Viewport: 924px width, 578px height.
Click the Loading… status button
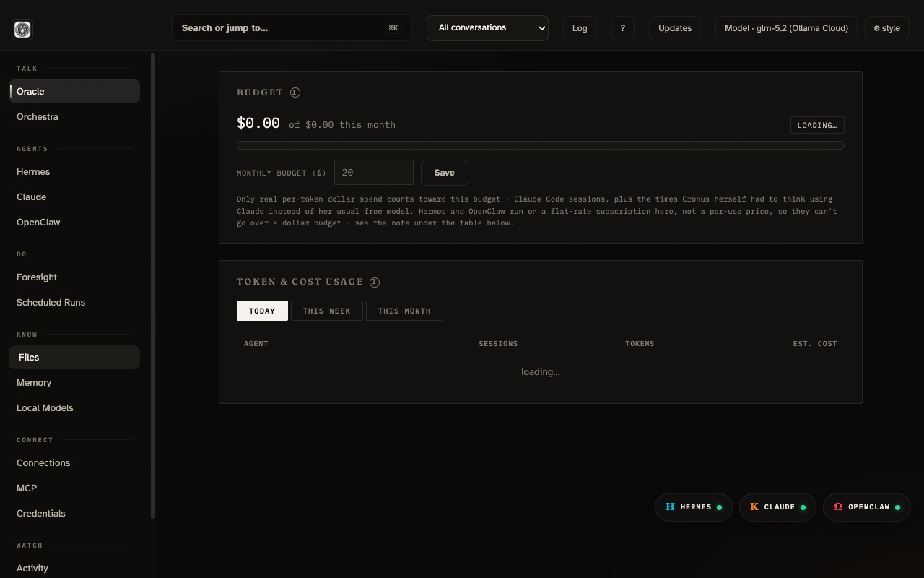(817, 125)
